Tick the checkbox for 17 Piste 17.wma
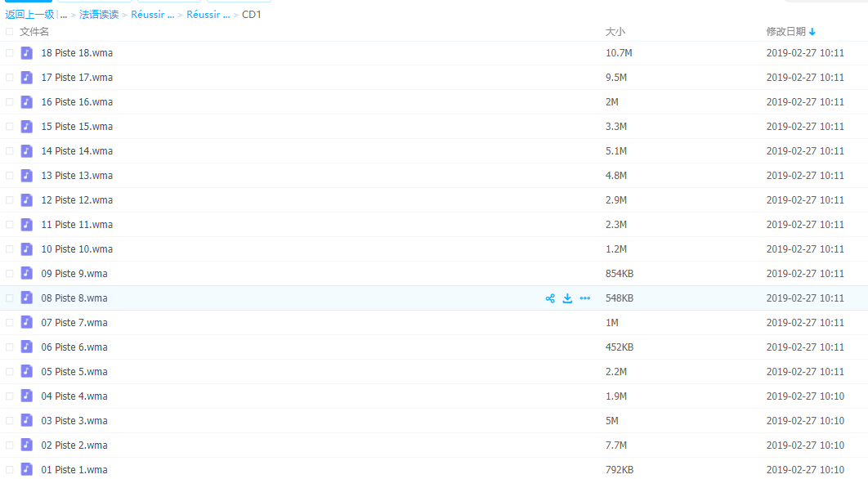868x479 pixels. [10, 78]
